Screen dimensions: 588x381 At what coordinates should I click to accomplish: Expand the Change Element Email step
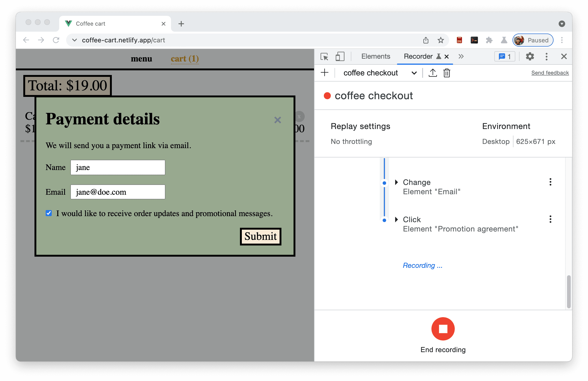click(396, 182)
